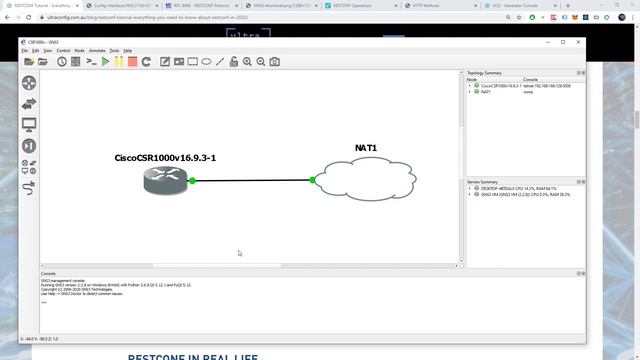Select the Draw ellipse tool

(206, 62)
